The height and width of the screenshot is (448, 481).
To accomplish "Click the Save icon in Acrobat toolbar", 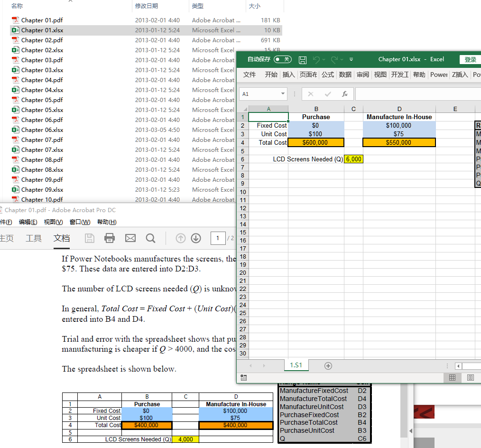I will (89, 238).
